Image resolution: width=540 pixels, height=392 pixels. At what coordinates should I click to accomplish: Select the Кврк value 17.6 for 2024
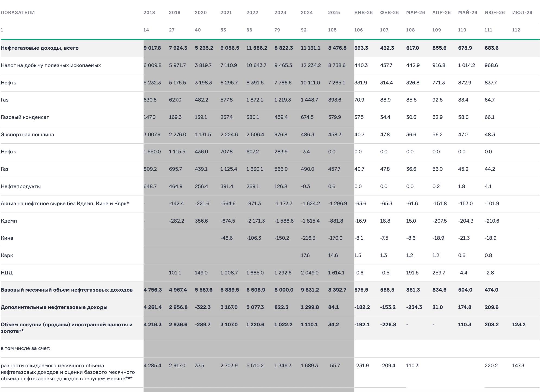click(x=305, y=255)
